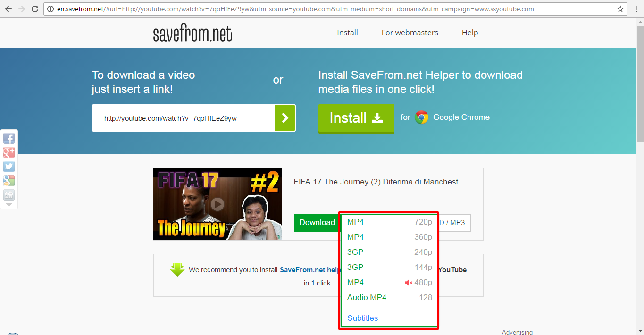Choose muted MP4 480p option

tap(390, 282)
